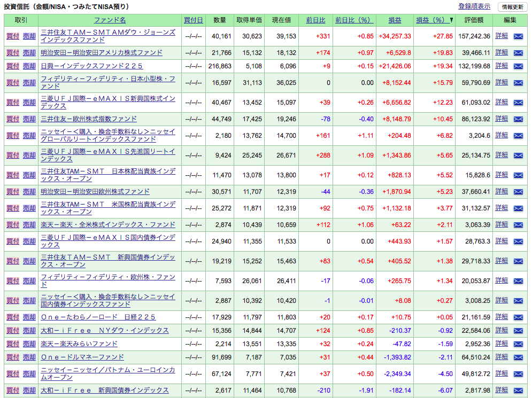532x398 pixels.
Task: Sort by 買付日 column header
Action: 193,20
